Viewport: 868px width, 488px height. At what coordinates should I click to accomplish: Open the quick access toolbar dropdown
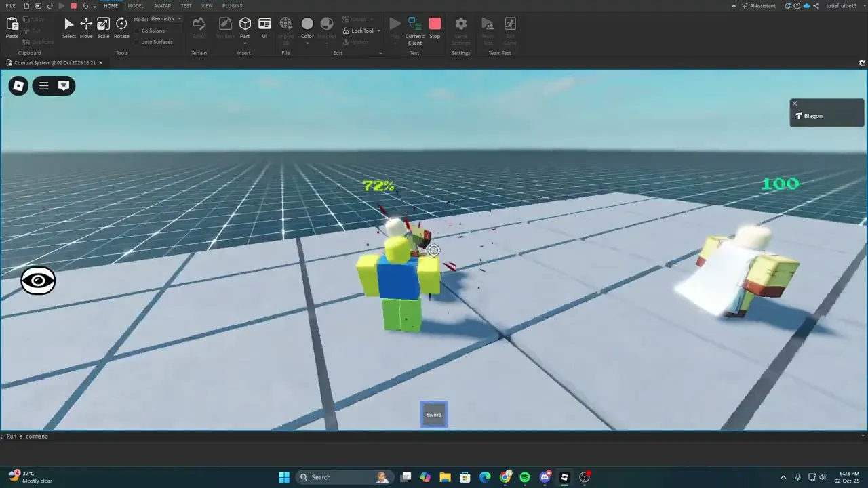[94, 6]
